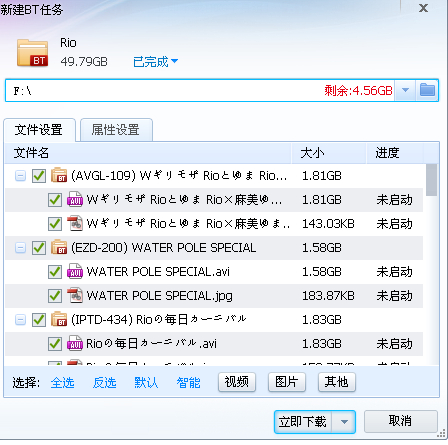Click the 全选 link

point(62,382)
